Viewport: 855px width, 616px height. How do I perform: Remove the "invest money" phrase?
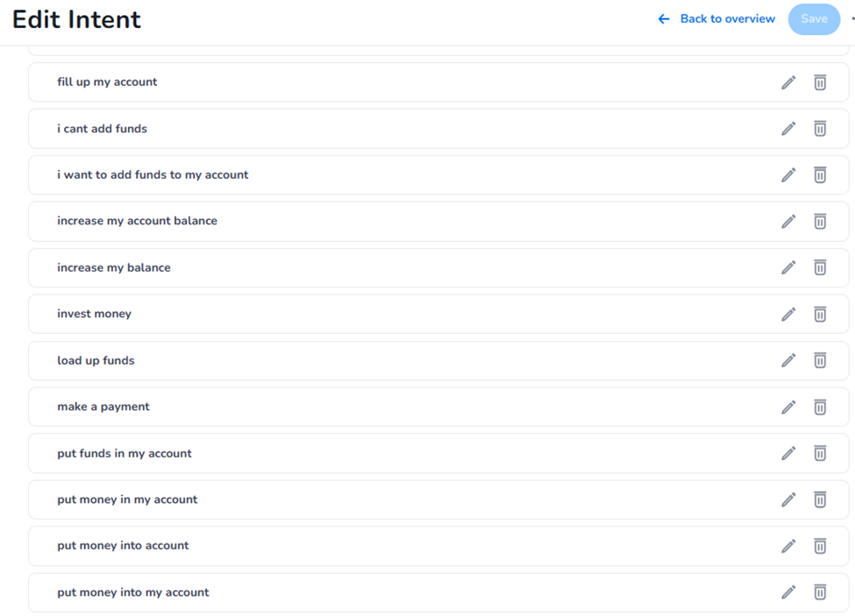pos(820,314)
